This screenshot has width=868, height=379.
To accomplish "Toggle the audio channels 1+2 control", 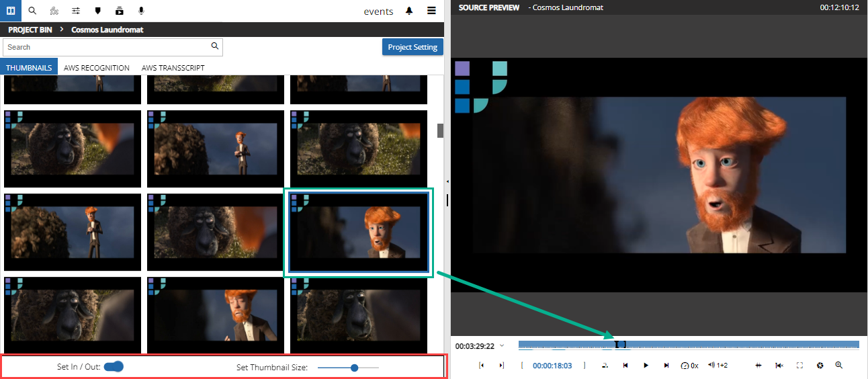I will point(718,366).
